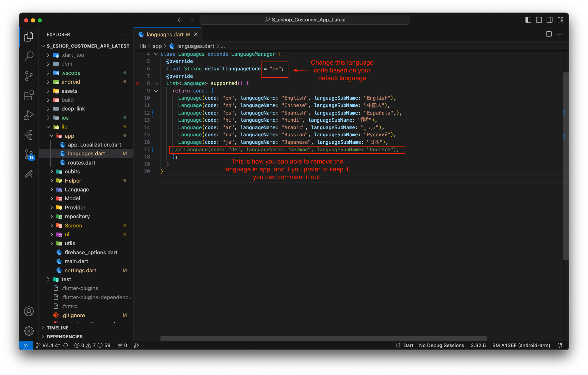Click the notifications bell in status bar
Screen dimensions: 588x375
pos(560,345)
